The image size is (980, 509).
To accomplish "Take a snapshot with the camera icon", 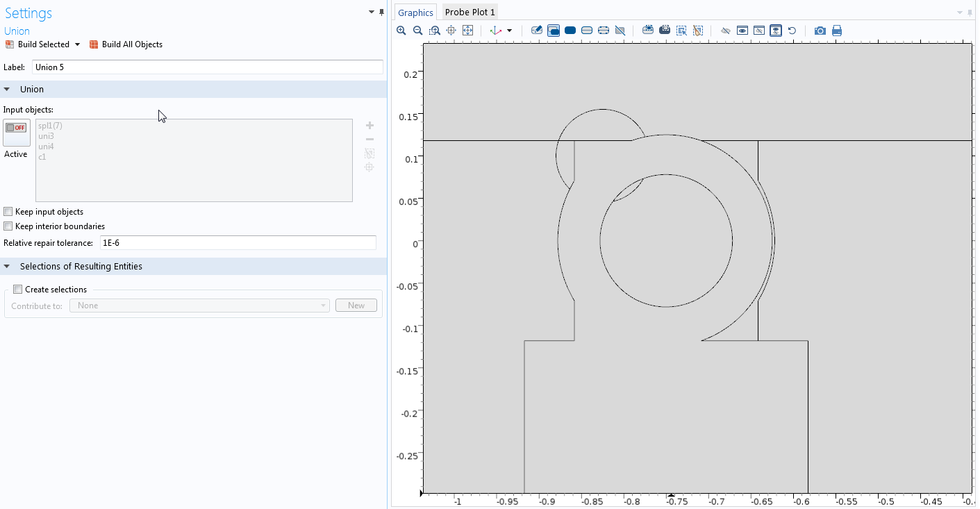I will tap(820, 31).
